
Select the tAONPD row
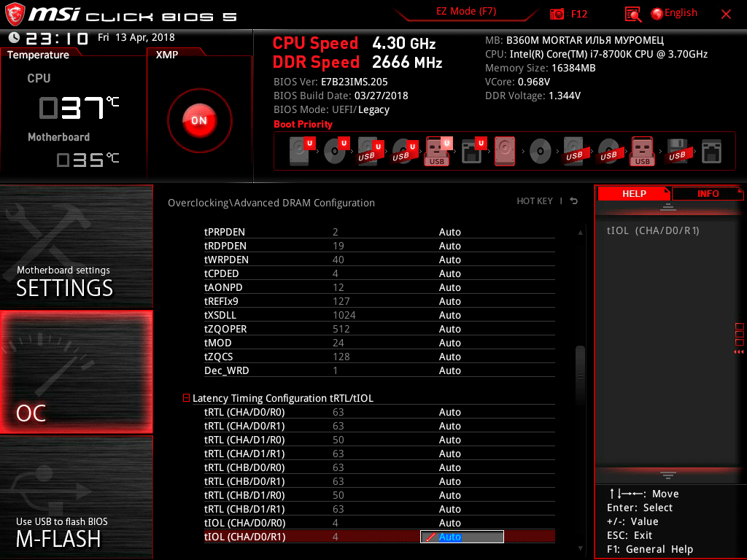(379, 287)
